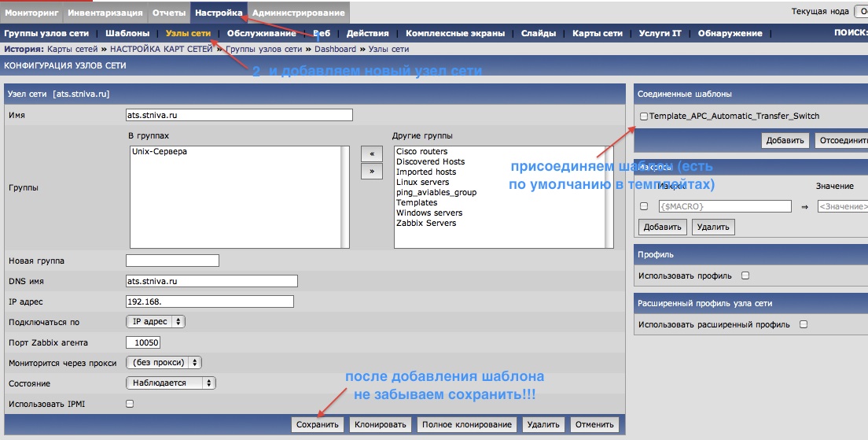This screenshot has height=440, width=868.
Task: Go to Шаблоны in the submenu
Action: point(127,33)
